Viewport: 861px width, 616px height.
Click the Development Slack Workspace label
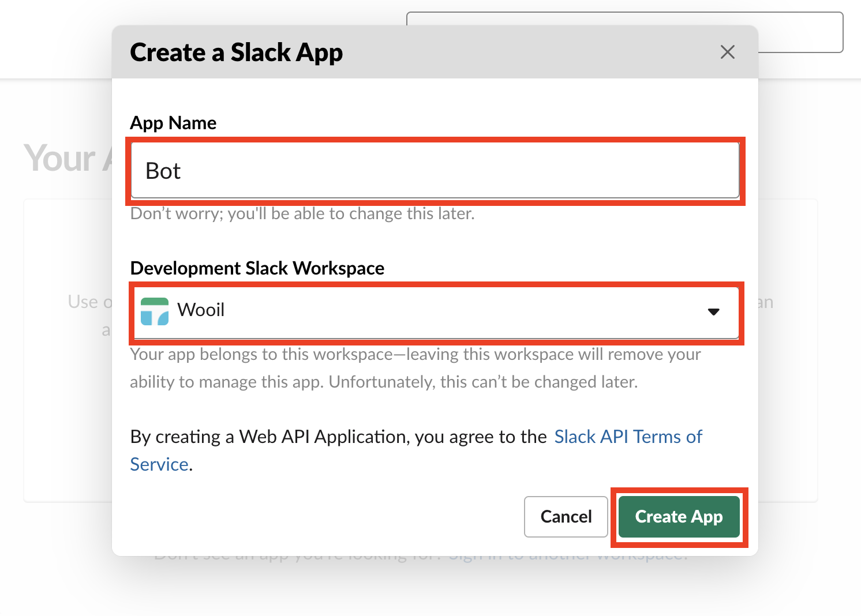click(257, 268)
